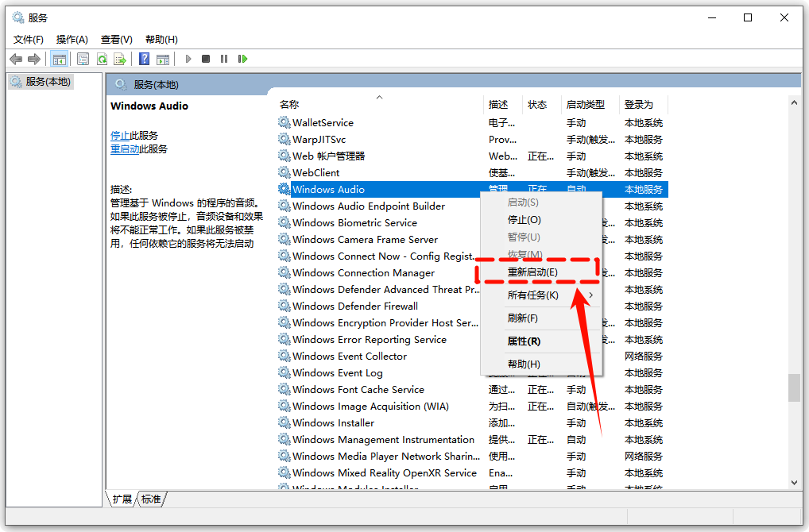Open the Help question mark toolbar icon

point(145,60)
